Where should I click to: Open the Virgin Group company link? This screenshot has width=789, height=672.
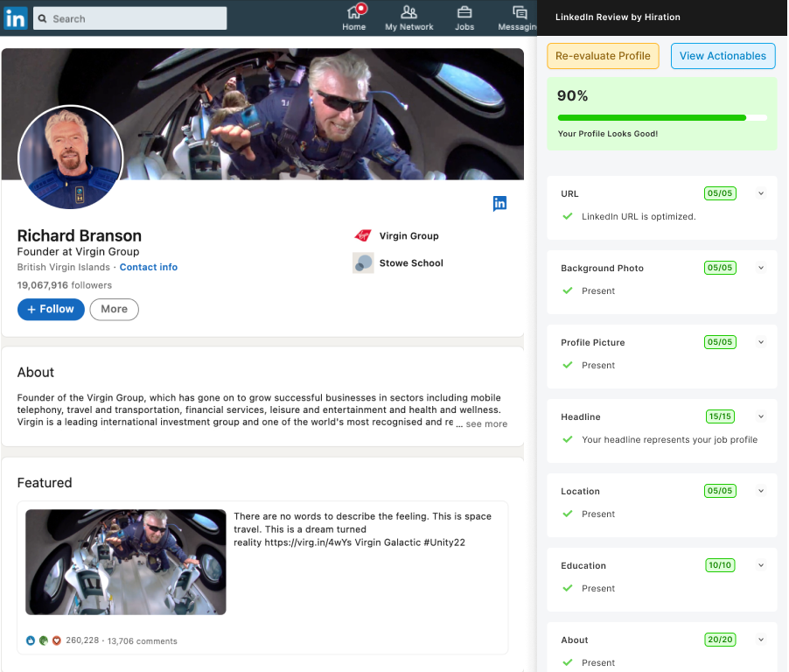point(408,236)
